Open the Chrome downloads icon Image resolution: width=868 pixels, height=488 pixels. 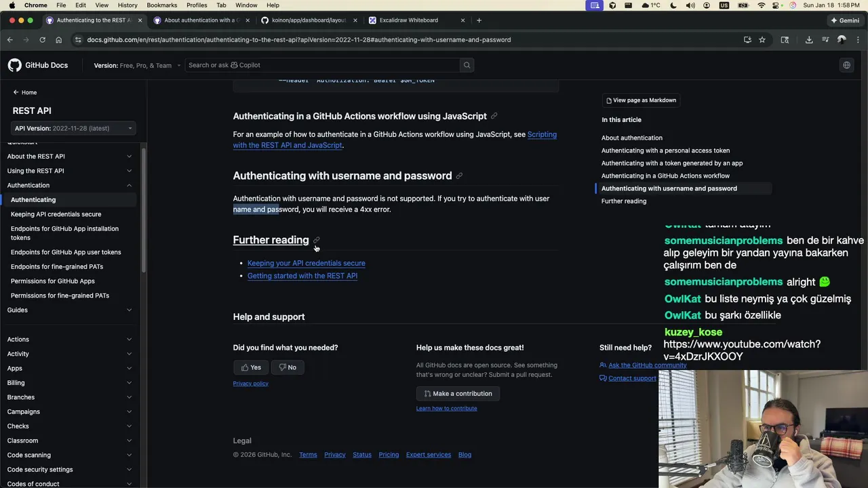click(809, 40)
